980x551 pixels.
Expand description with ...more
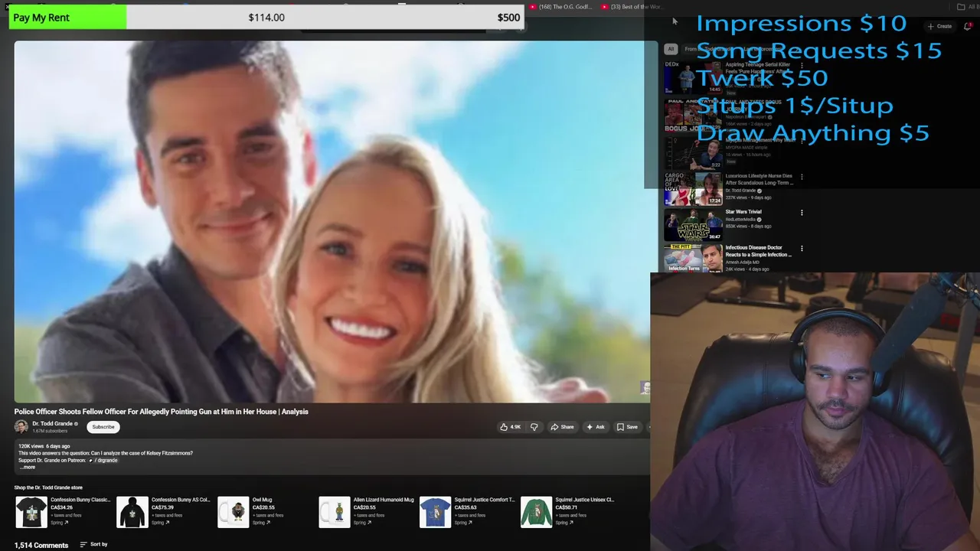(28, 467)
